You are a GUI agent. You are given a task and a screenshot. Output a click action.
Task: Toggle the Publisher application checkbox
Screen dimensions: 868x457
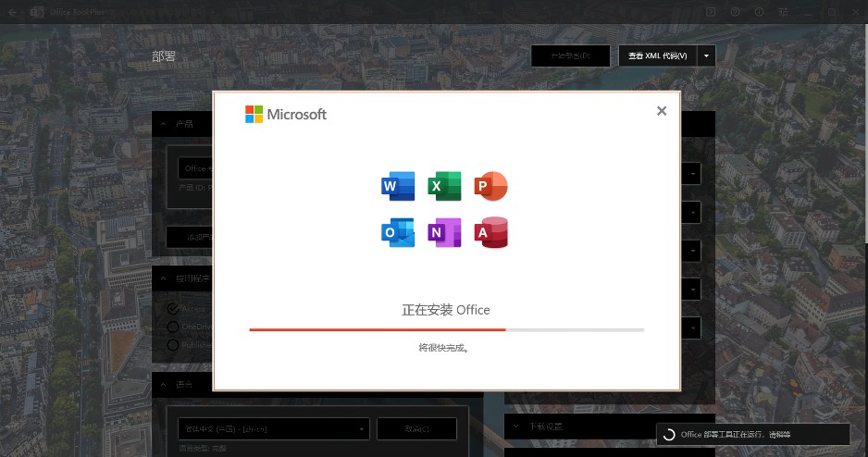pyautogui.click(x=173, y=345)
